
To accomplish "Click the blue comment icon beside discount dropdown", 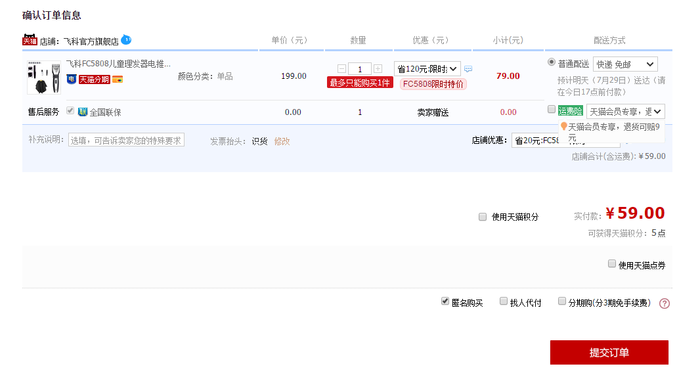I will pos(468,69).
